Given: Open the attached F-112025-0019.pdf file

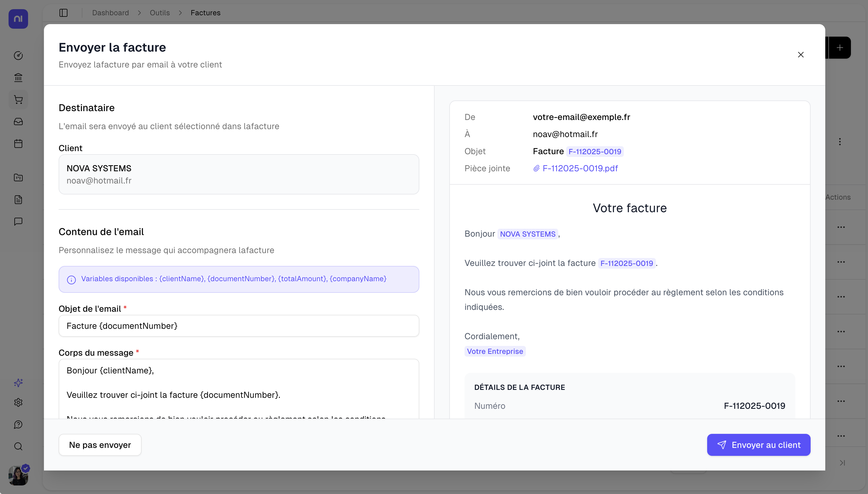Looking at the screenshot, I should 580,168.
